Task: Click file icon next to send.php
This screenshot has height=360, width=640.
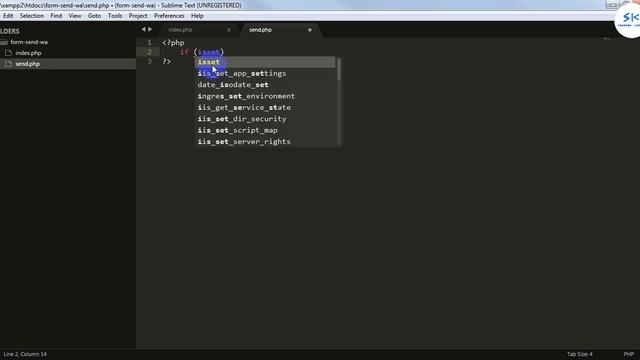Action: (8, 64)
